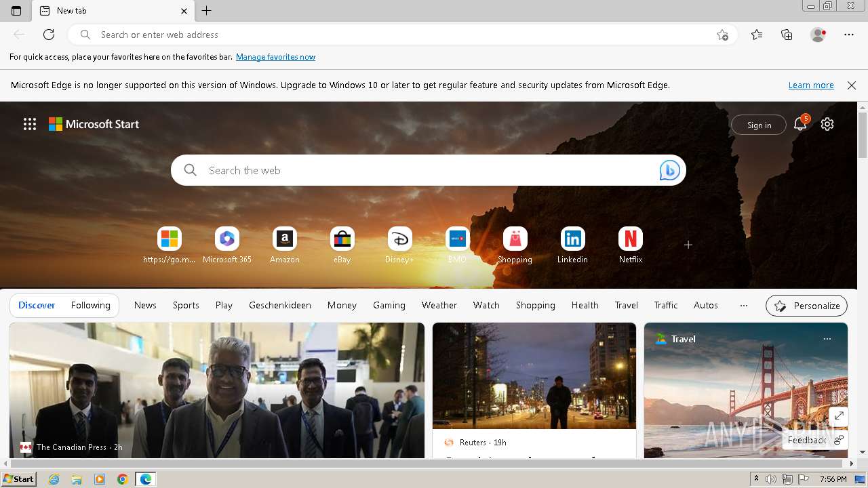Image resolution: width=868 pixels, height=488 pixels.
Task: Open Travel card options menu
Action: click(x=827, y=339)
